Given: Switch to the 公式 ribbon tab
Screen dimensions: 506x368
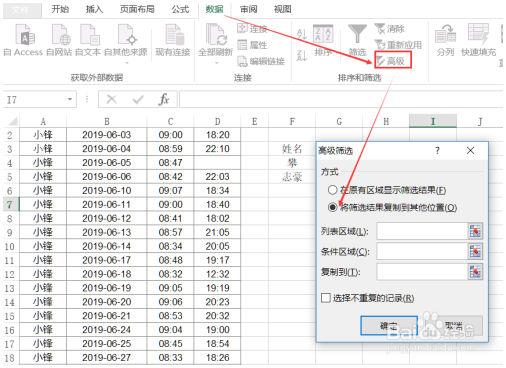Looking at the screenshot, I should click(180, 9).
